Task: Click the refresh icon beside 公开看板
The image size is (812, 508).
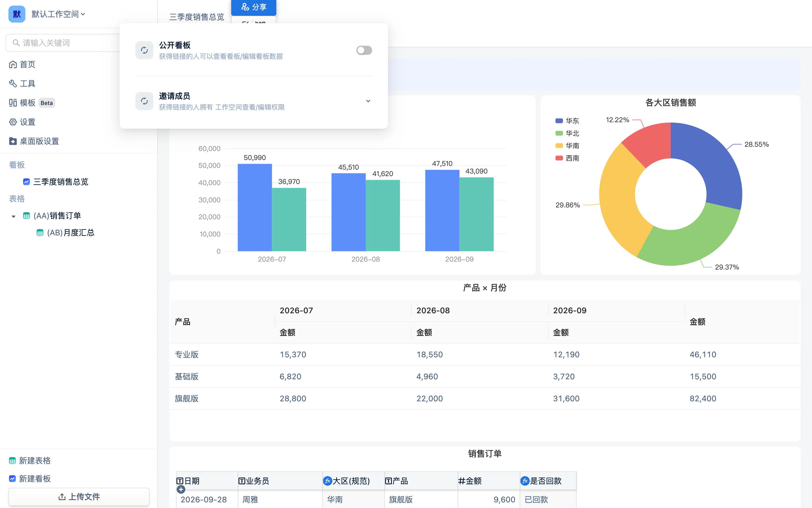Action: coord(144,51)
